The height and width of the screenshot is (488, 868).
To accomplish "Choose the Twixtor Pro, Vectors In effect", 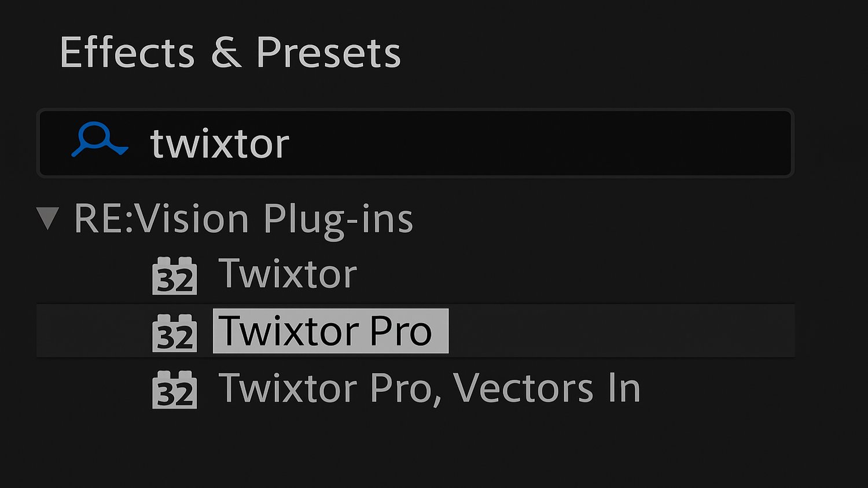I will pos(429,388).
